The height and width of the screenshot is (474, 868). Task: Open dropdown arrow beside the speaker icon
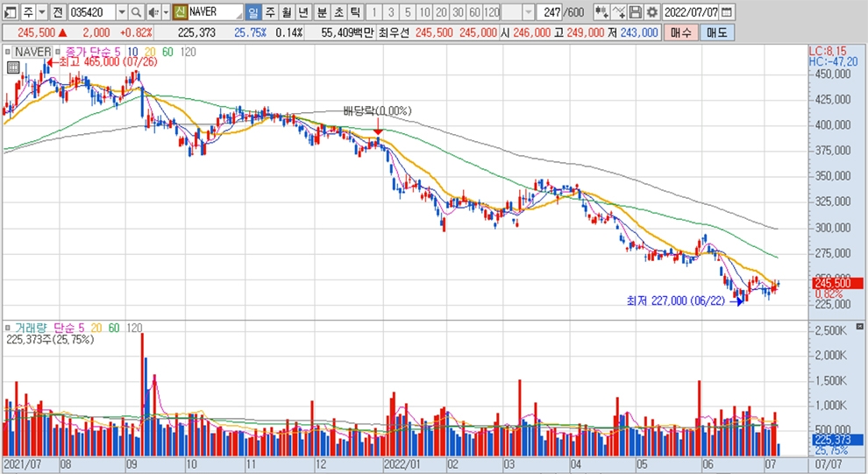(x=164, y=12)
